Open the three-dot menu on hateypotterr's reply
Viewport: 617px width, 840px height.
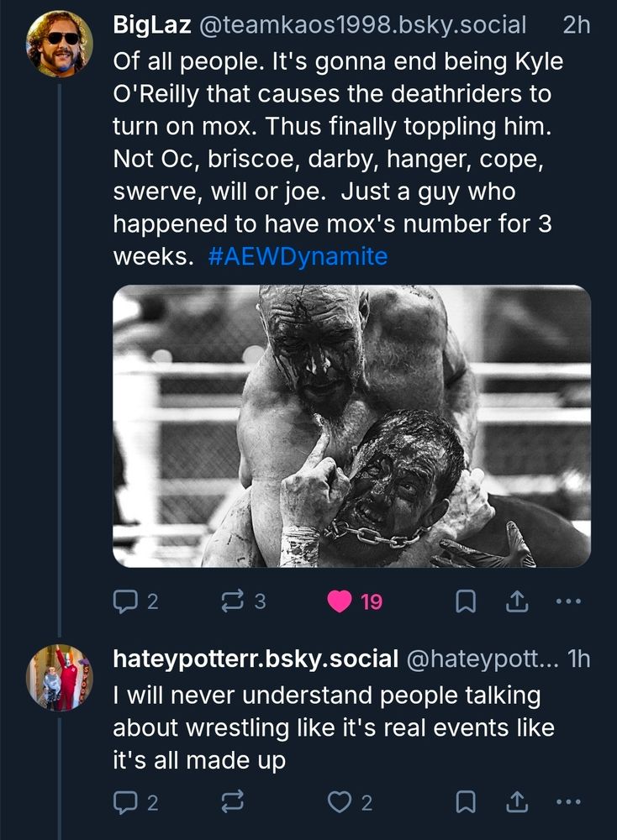pyautogui.click(x=568, y=803)
